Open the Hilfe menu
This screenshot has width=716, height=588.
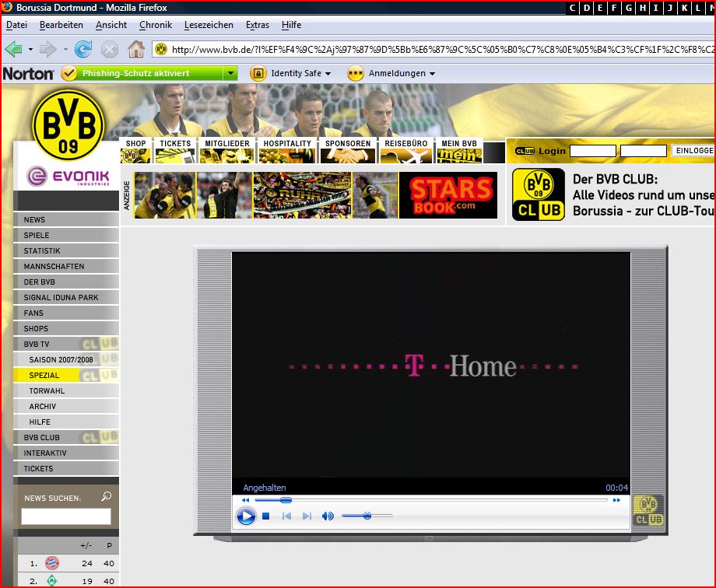coord(291,25)
